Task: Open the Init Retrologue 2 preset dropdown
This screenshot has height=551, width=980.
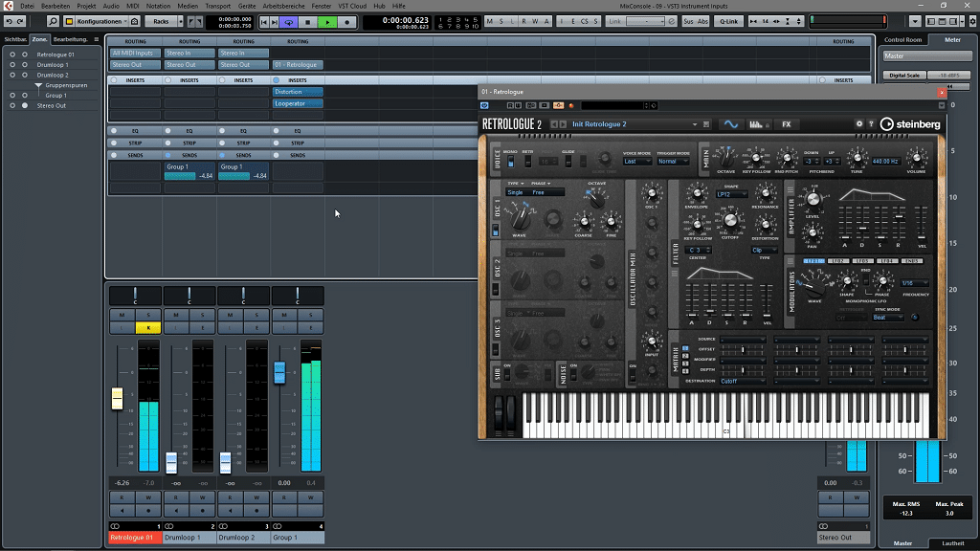Action: (695, 124)
